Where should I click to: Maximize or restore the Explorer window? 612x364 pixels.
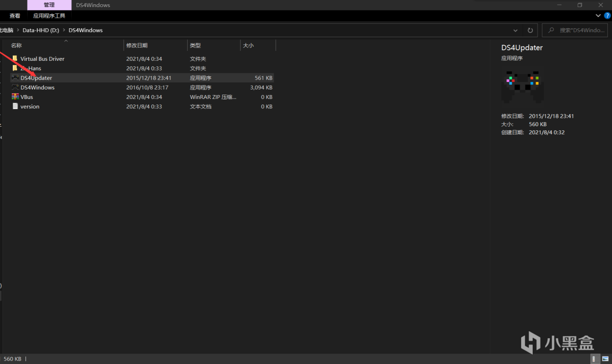coord(579,5)
